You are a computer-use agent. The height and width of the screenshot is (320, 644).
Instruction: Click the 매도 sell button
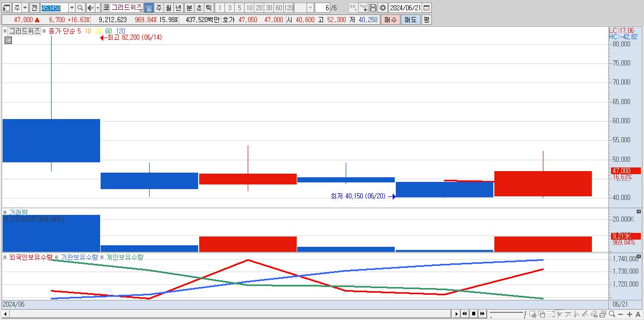[410, 20]
